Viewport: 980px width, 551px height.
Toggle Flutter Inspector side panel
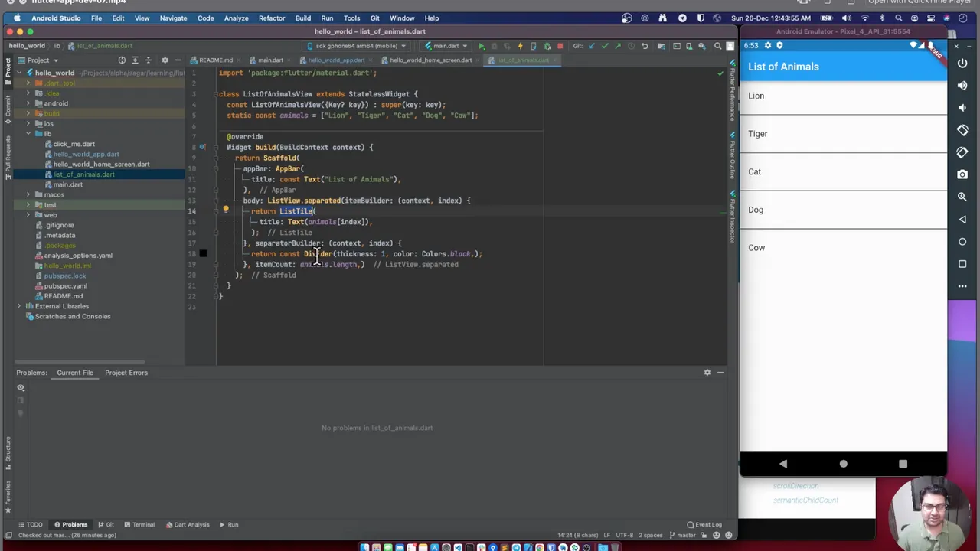pyautogui.click(x=732, y=216)
